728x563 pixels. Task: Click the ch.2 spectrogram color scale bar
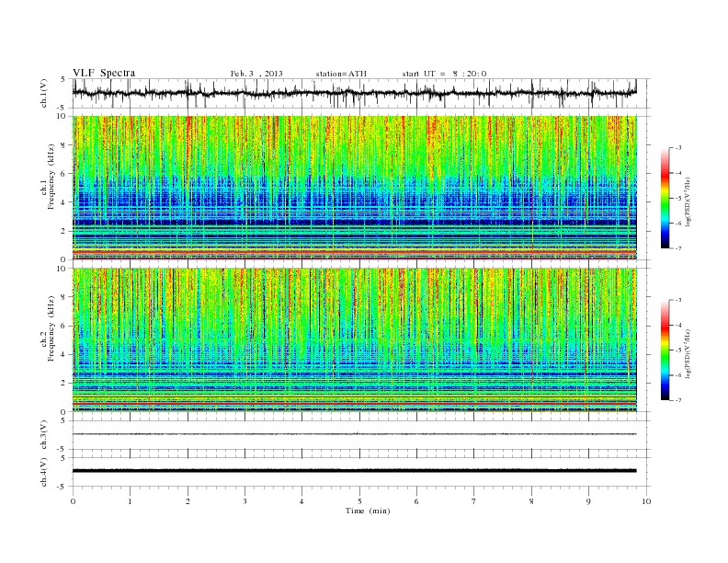pyautogui.click(x=665, y=350)
